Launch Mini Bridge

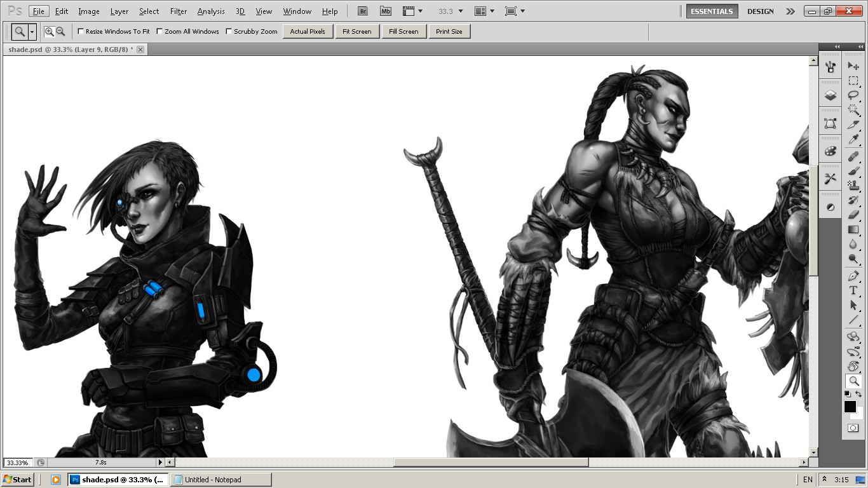[386, 11]
